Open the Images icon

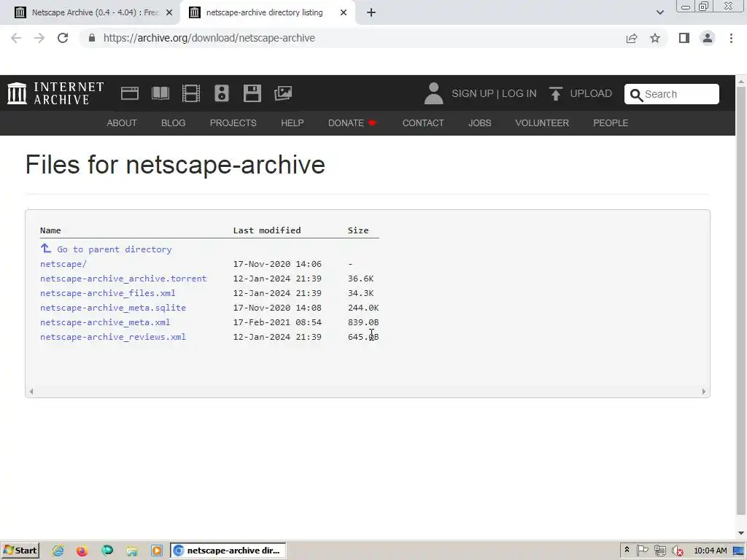coord(283,93)
